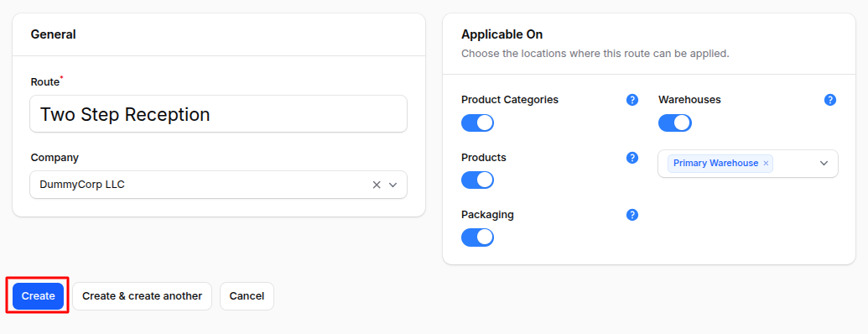868x334 pixels.
Task: Click the Warehouses label
Action: coord(689,100)
